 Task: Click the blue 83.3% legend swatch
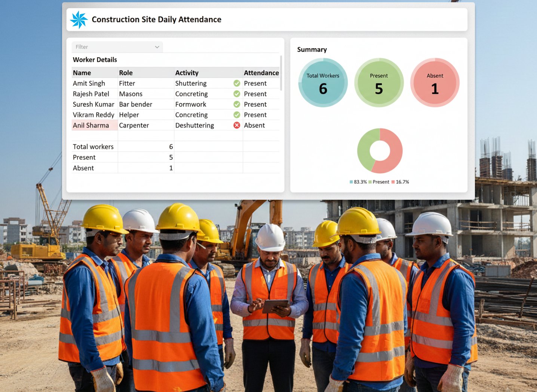351,182
